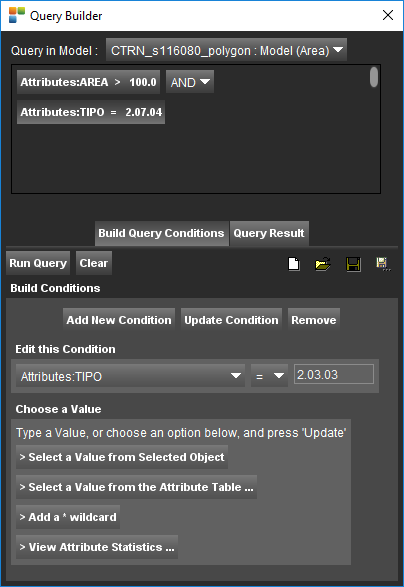404x587 pixels.
Task: Save the query with floppy disk icon
Action: pos(353,264)
